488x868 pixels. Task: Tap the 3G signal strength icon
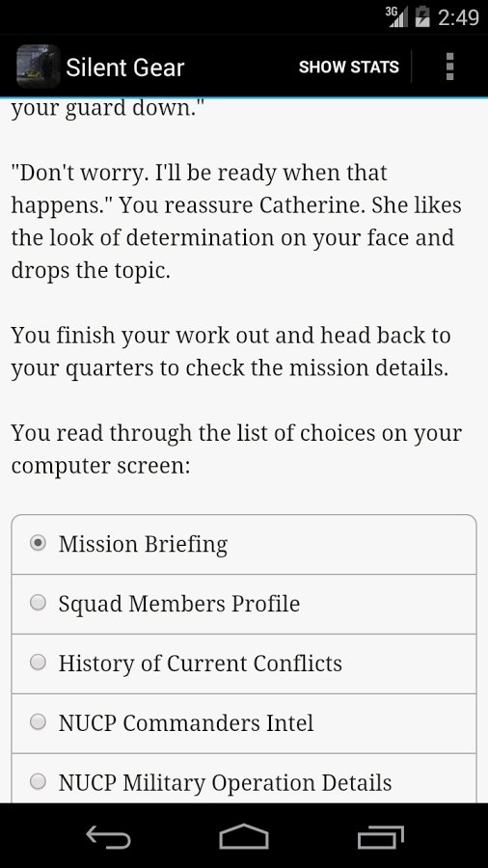[396, 17]
